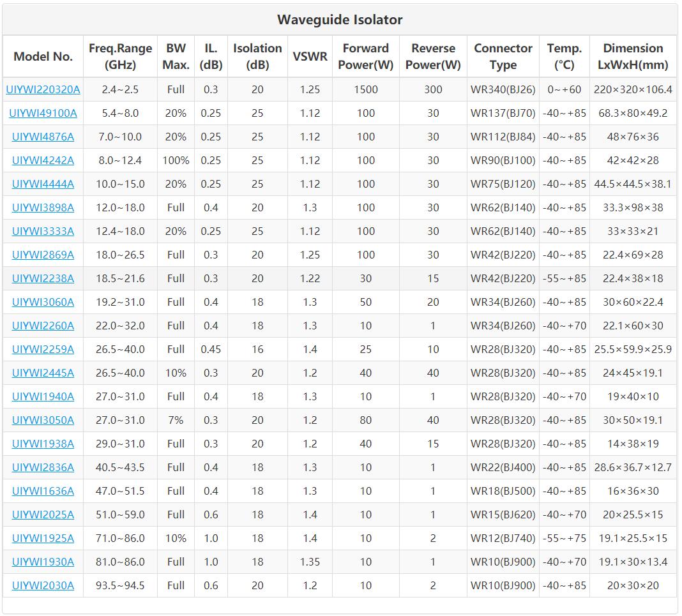Click the UIYWI3060A model link
The width and height of the screenshot is (682, 616).
coord(43,302)
